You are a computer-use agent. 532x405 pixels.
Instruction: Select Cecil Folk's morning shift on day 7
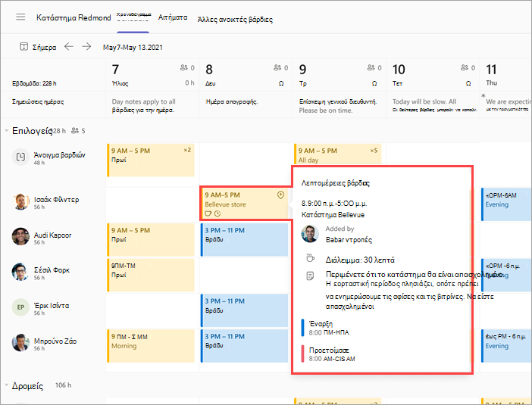[x=151, y=276]
